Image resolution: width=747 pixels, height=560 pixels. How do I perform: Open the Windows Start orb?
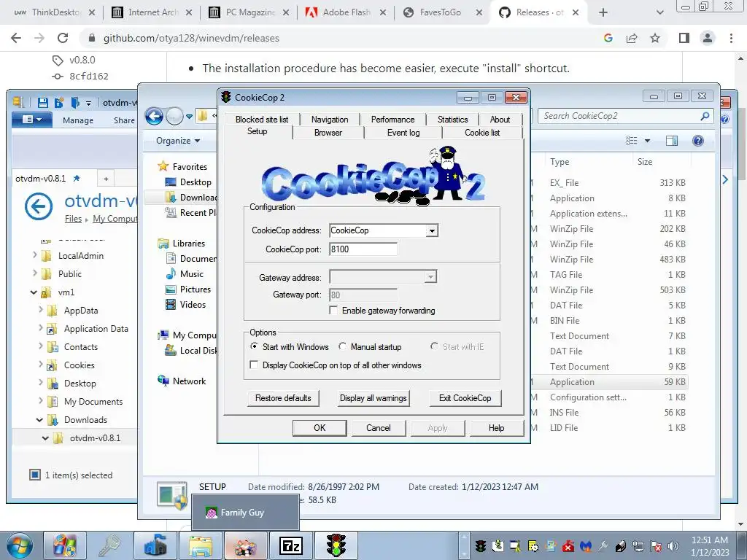tap(20, 545)
